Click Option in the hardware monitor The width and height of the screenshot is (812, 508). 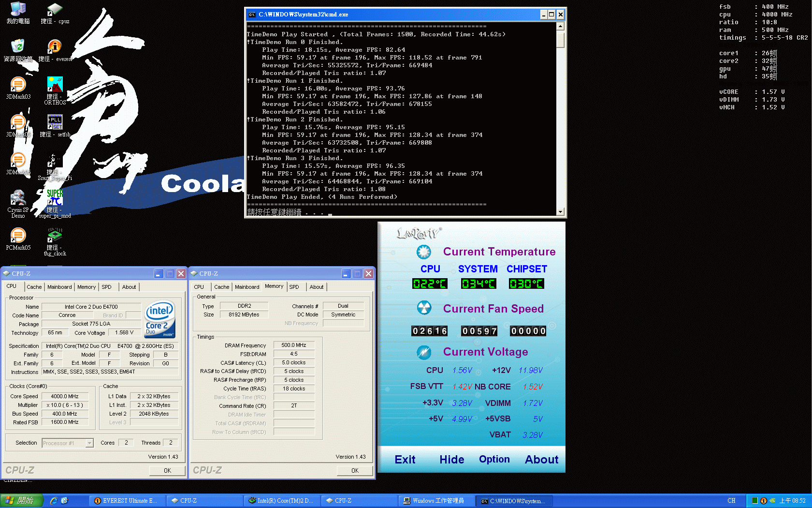[494, 459]
